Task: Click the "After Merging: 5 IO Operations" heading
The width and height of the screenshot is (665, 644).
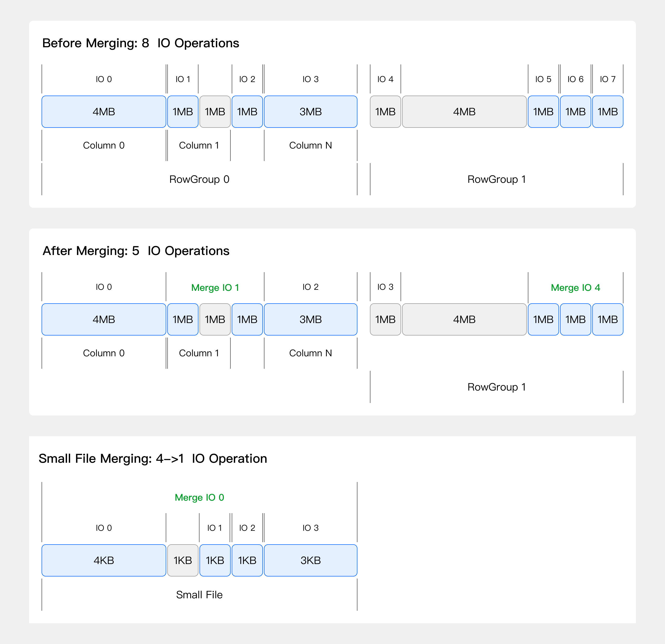Action: click(136, 251)
